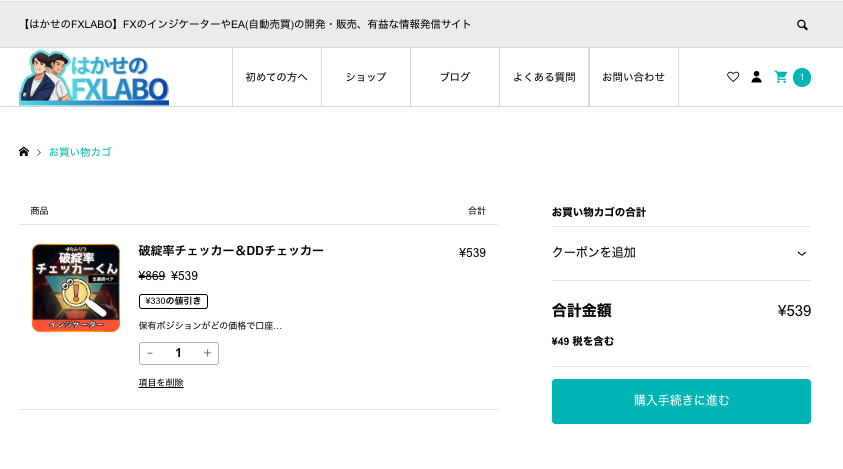The width and height of the screenshot is (843, 469).
Task: Click the はかせのFXLABO site logo
Action: (x=94, y=78)
